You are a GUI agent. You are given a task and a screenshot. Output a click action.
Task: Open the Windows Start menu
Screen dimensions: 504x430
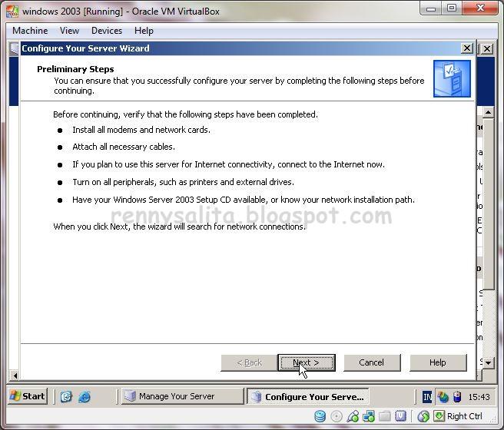click(28, 396)
